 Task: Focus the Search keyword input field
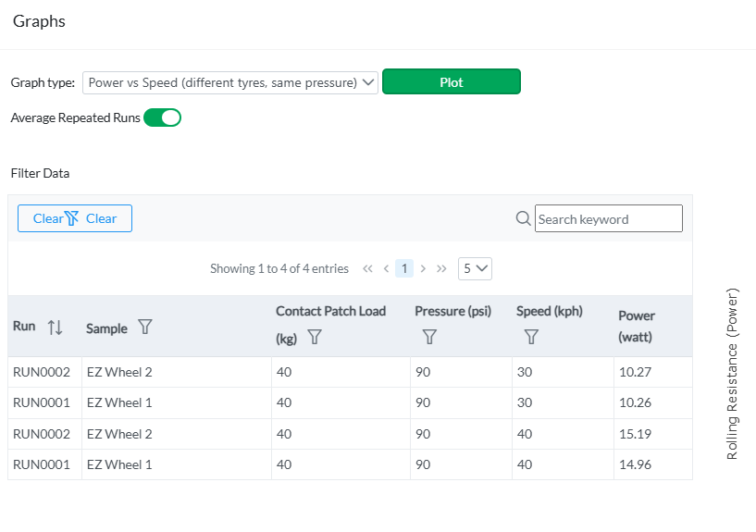tap(608, 218)
